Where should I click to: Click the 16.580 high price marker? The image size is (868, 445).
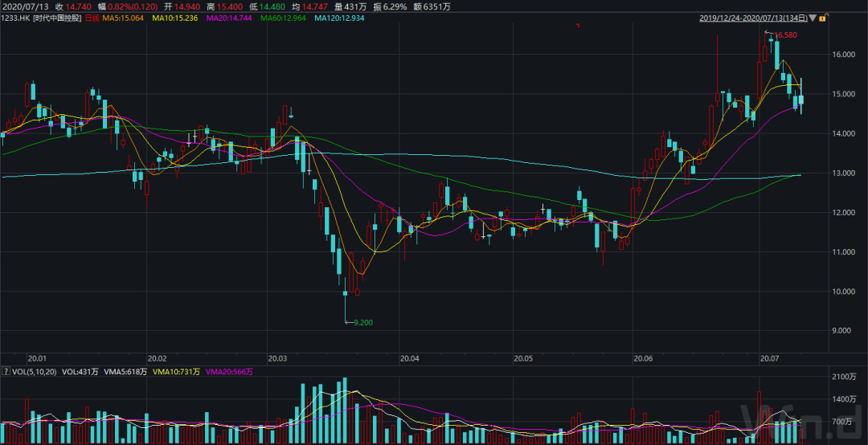pyautogui.click(x=785, y=35)
